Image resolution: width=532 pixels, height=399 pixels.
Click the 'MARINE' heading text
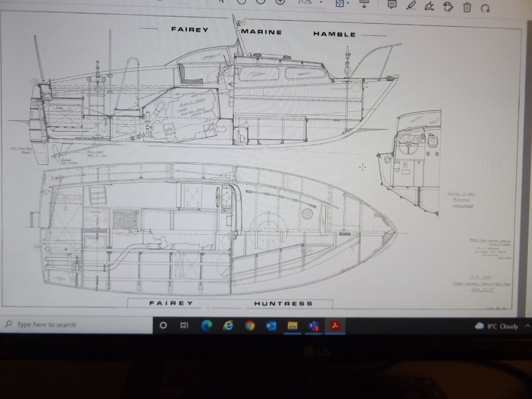tap(262, 32)
